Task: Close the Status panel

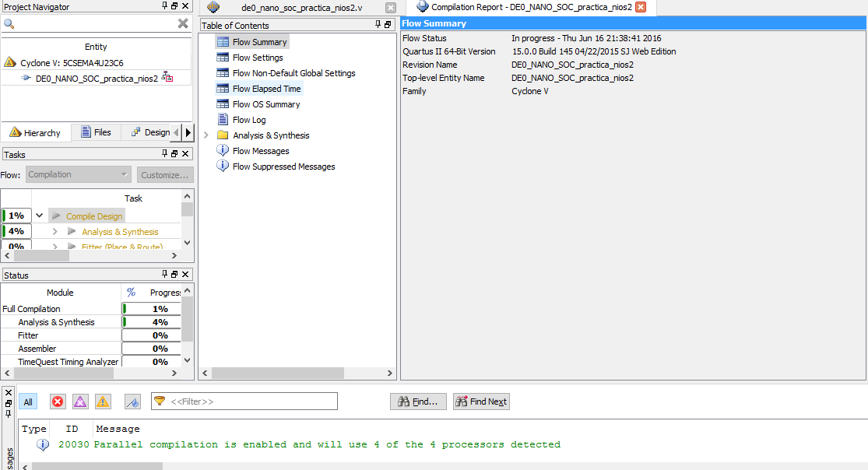Action: [x=185, y=274]
